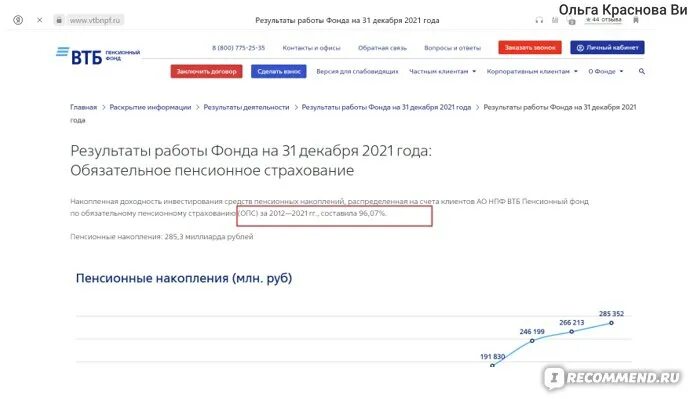Screen dimensions: 691x399
Task: Click the www.vtbnpf.ru address field
Action: (95, 20)
